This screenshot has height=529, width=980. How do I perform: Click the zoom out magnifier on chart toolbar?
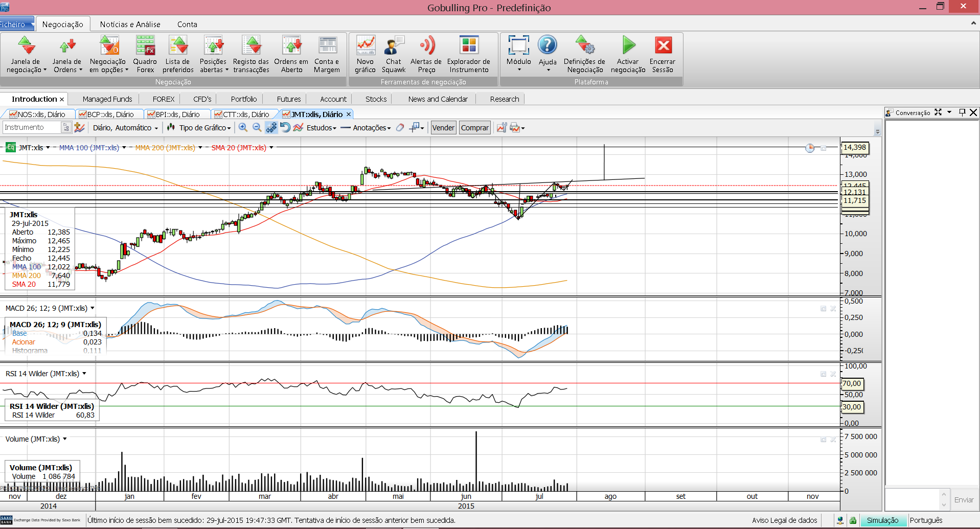coord(257,128)
